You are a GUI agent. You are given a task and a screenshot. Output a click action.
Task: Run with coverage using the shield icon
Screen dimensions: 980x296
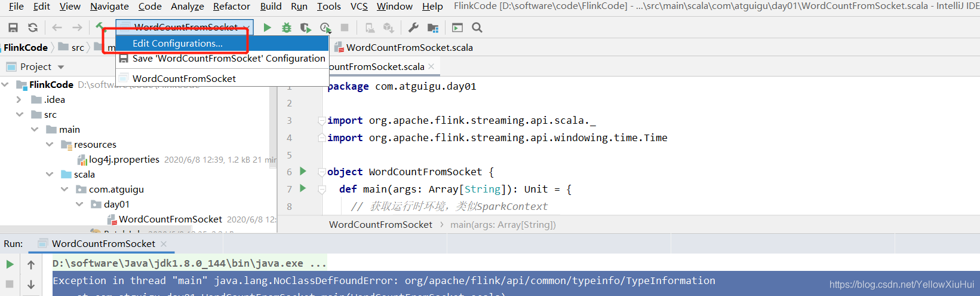point(306,28)
